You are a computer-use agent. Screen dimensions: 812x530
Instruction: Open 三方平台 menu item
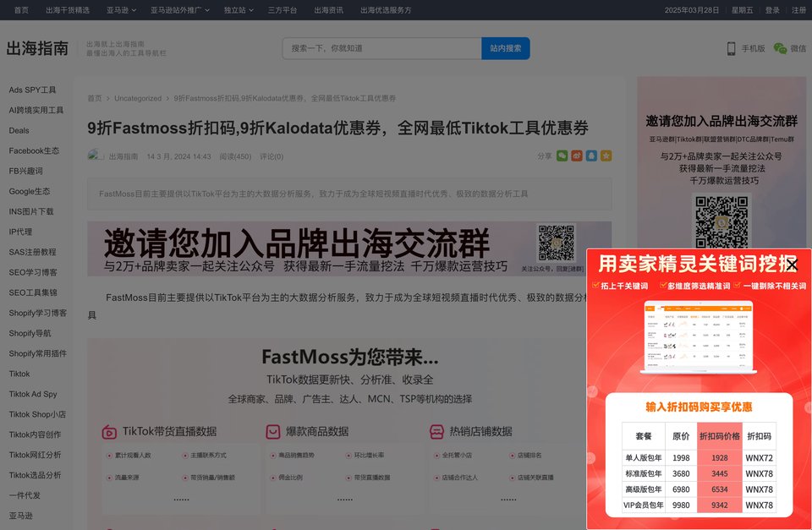point(283,10)
